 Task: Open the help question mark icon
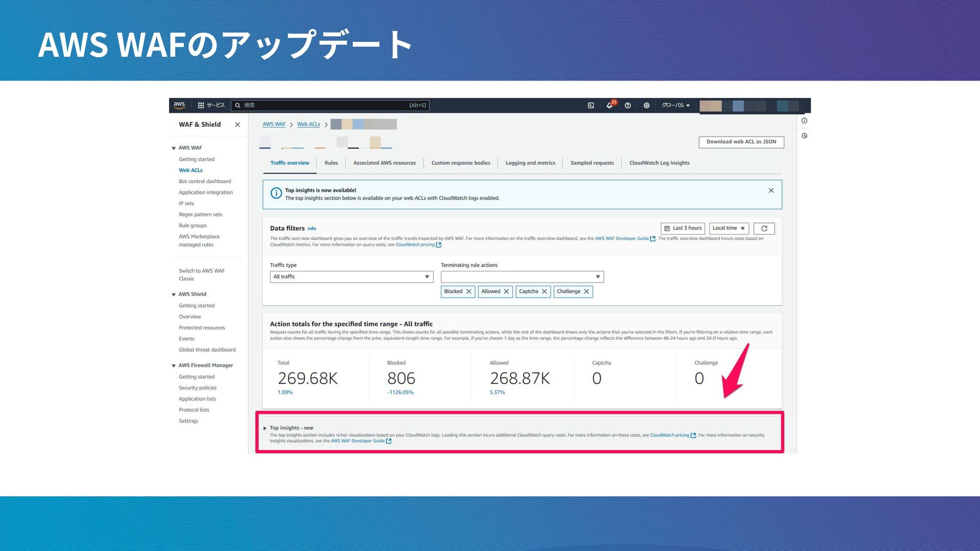pyautogui.click(x=628, y=106)
